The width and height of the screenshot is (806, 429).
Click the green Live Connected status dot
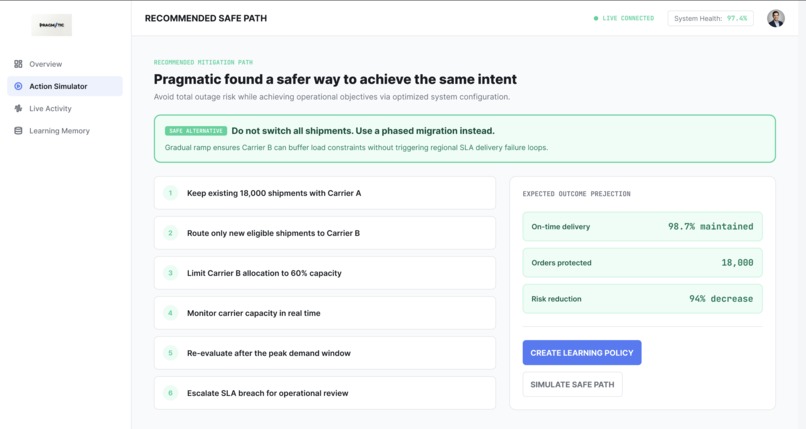(596, 18)
